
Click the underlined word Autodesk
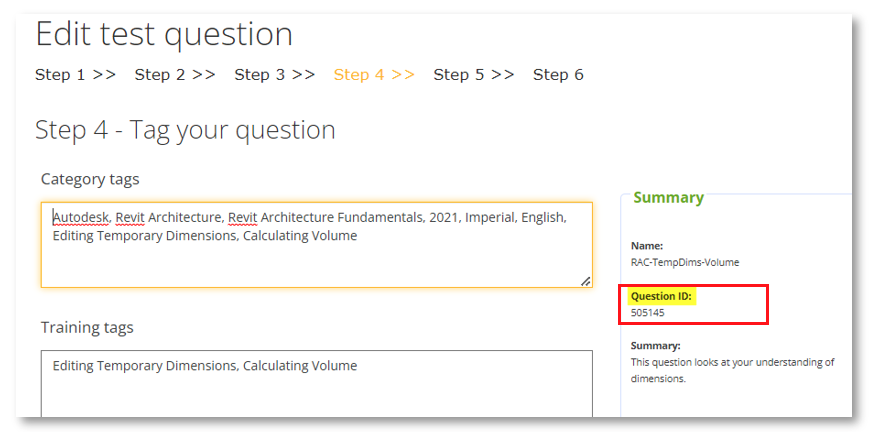(81, 217)
